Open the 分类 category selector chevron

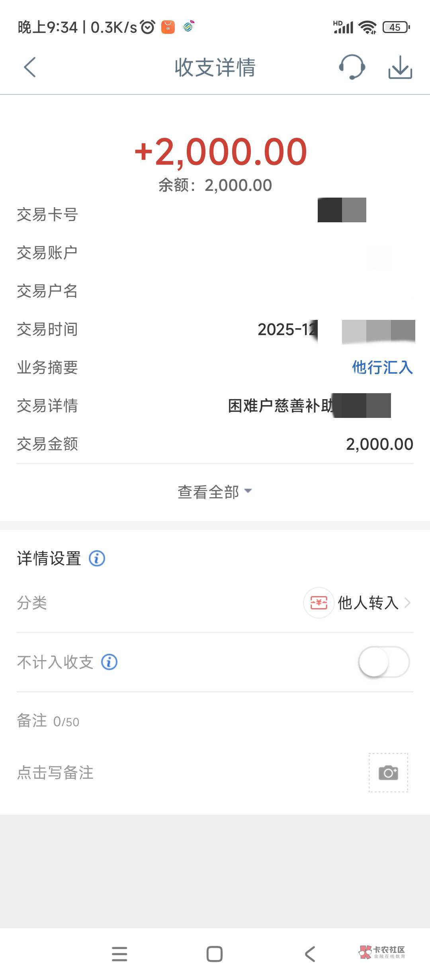[x=407, y=603]
